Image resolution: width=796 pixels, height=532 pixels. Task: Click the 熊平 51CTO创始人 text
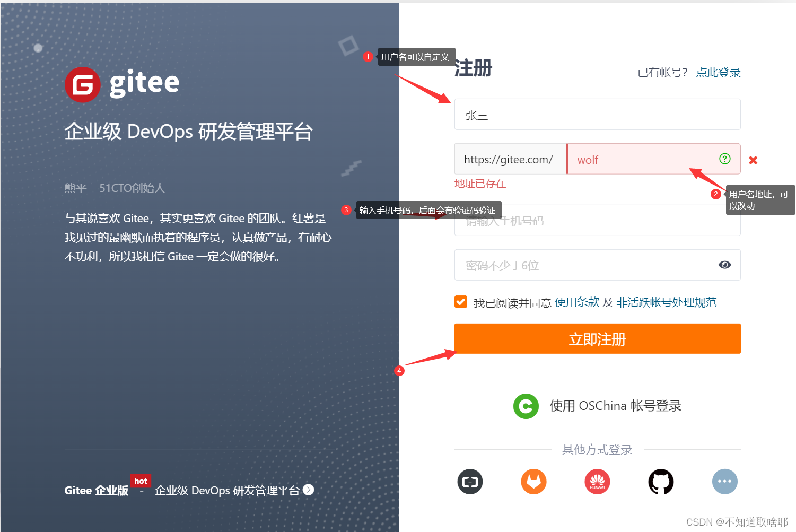[115, 188]
